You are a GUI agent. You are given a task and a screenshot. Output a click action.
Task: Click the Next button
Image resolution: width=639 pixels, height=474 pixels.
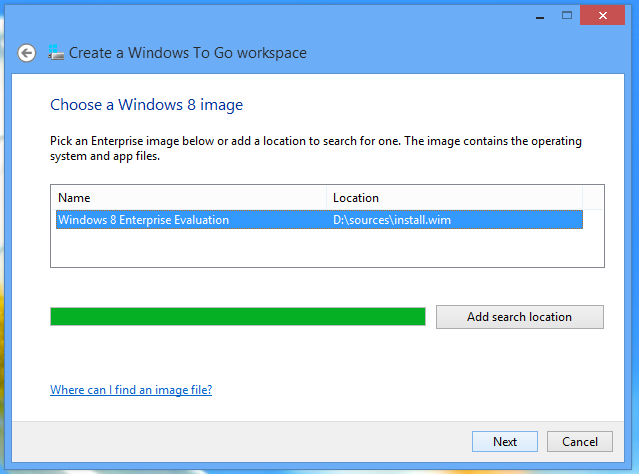(505, 441)
